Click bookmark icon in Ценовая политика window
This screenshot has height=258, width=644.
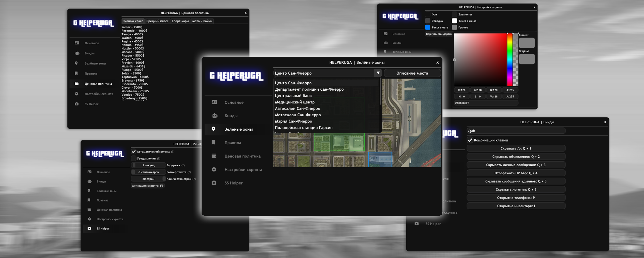[x=76, y=73]
